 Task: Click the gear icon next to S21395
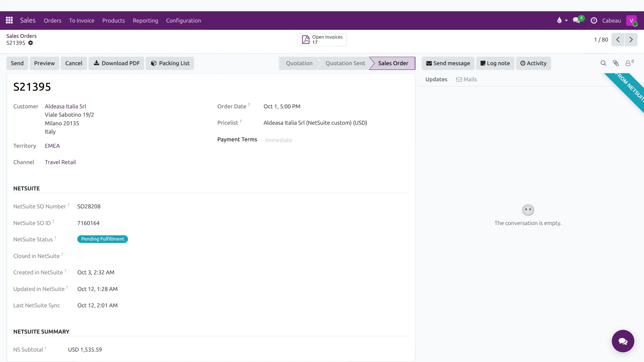pyautogui.click(x=31, y=43)
